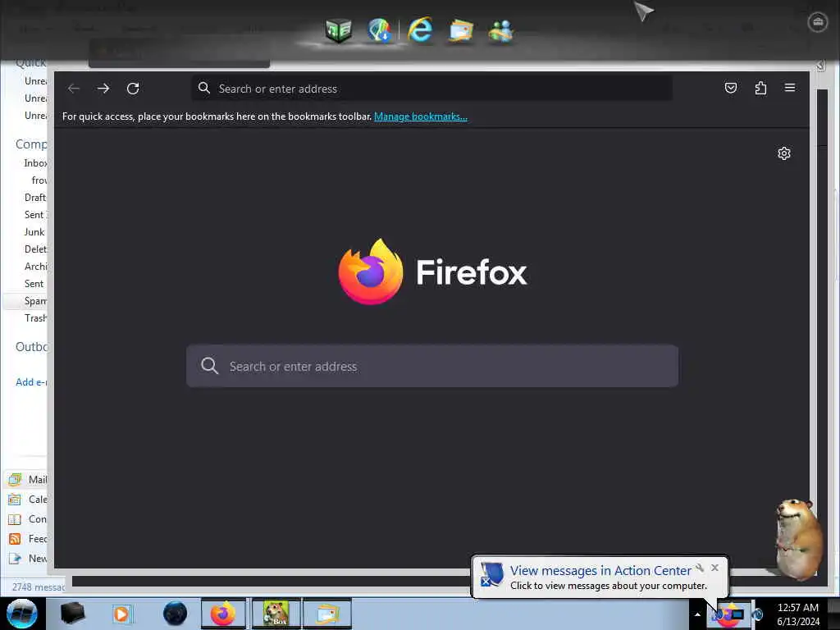This screenshot has width=840, height=630.
Task: Click Action Center flag balloon icon
Action: tap(491, 574)
